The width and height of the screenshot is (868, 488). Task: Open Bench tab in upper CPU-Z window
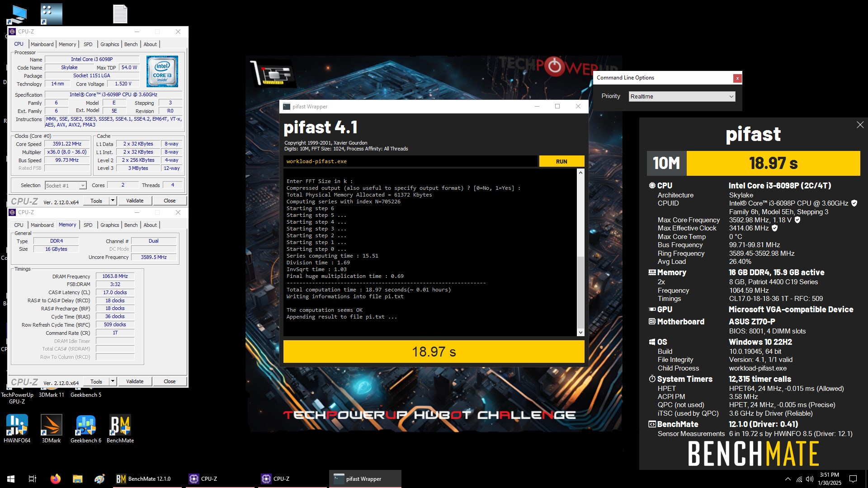(x=131, y=44)
